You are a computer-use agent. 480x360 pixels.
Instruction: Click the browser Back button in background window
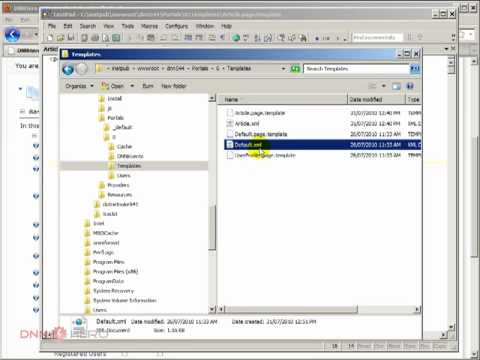(13, 34)
